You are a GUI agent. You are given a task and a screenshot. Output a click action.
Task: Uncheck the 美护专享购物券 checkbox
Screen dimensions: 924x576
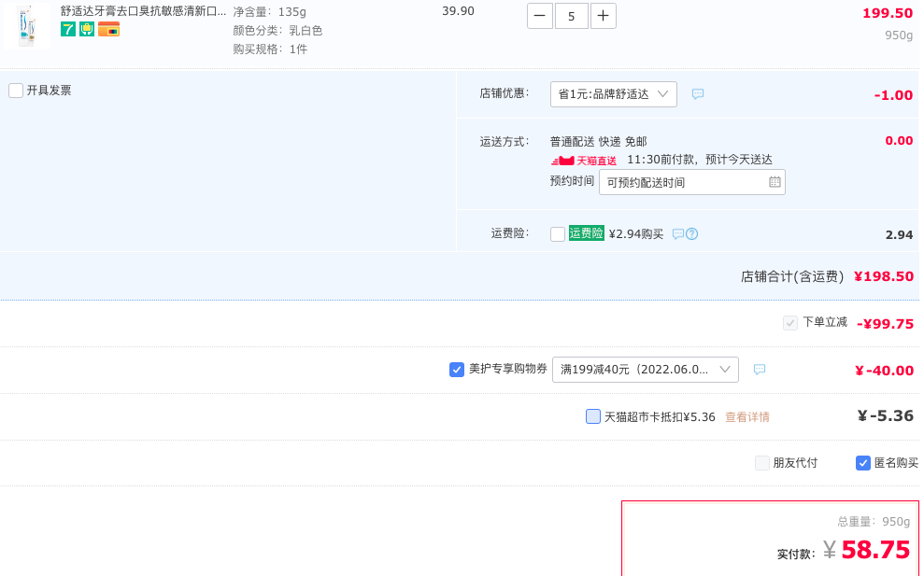[x=457, y=370]
